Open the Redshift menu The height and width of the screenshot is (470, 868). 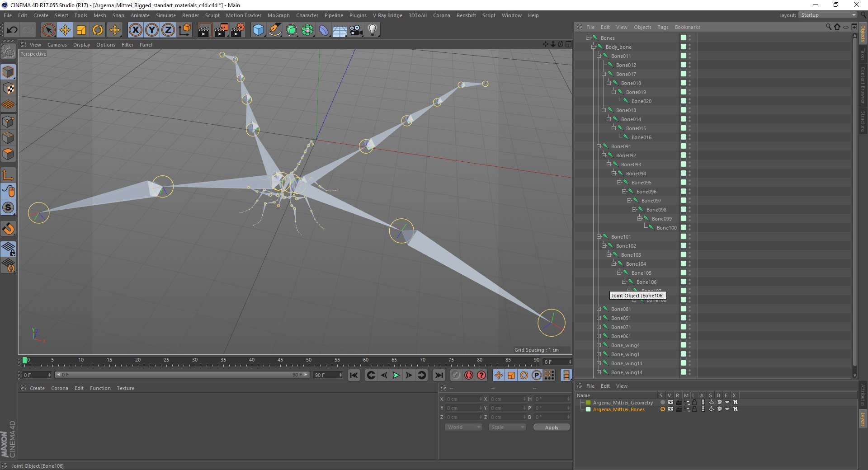click(x=466, y=15)
